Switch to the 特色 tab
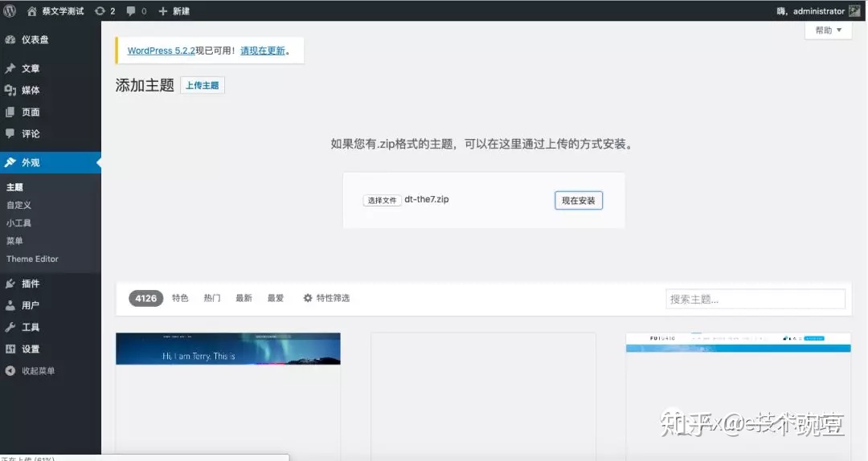The width and height of the screenshot is (868, 461). (x=180, y=298)
